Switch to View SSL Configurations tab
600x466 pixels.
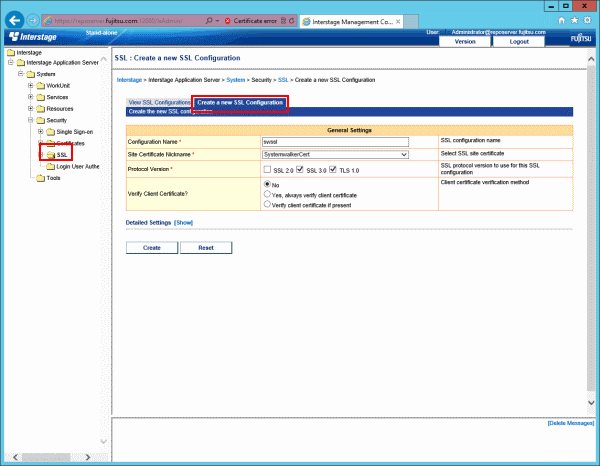(x=159, y=103)
